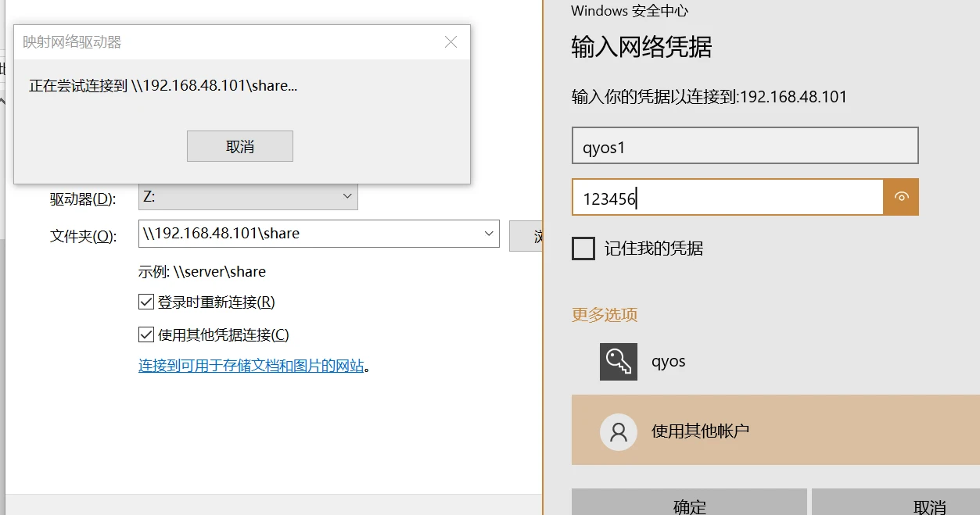Click the key icon beside qyos

[618, 362]
